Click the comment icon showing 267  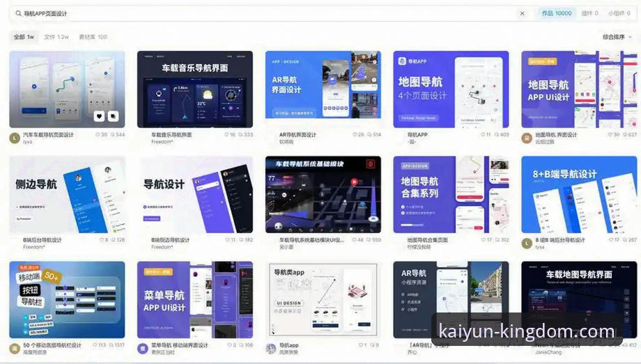625,240
